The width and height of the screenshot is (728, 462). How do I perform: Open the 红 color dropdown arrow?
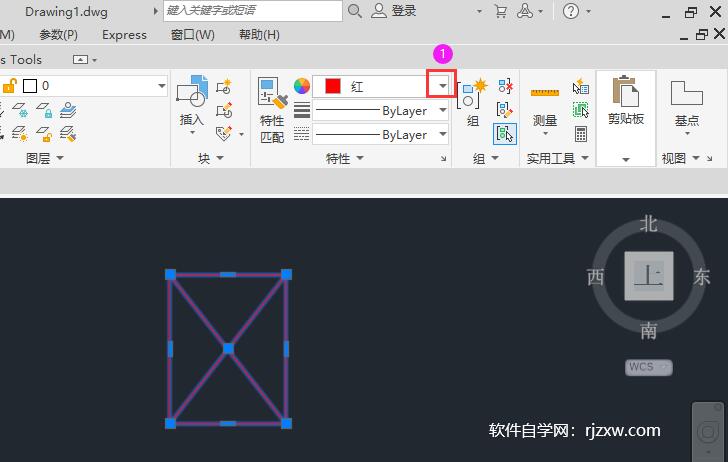(442, 86)
